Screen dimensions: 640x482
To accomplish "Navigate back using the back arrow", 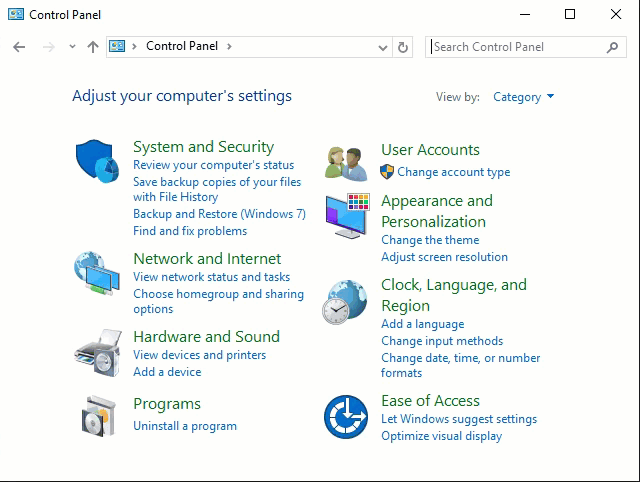I will pyautogui.click(x=19, y=47).
